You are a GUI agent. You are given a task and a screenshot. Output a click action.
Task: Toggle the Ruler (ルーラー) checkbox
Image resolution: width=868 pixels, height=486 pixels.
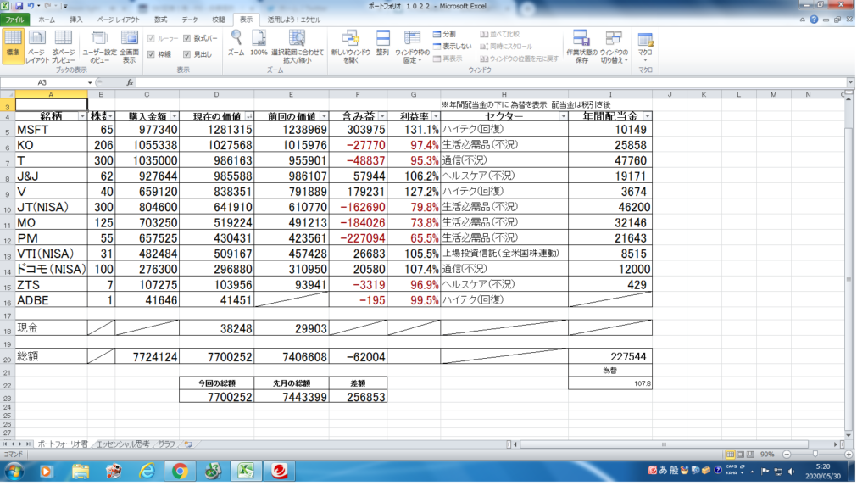coord(151,39)
